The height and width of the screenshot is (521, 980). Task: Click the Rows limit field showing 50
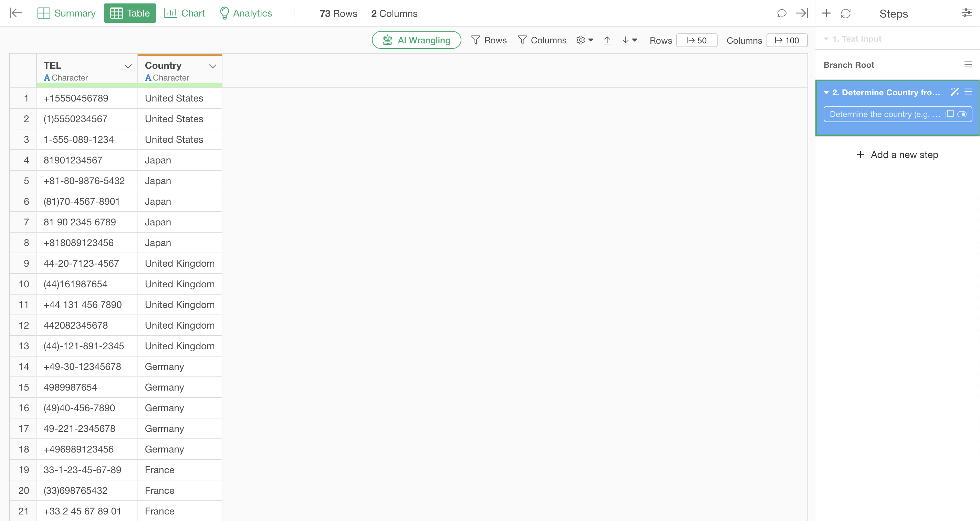coord(697,41)
